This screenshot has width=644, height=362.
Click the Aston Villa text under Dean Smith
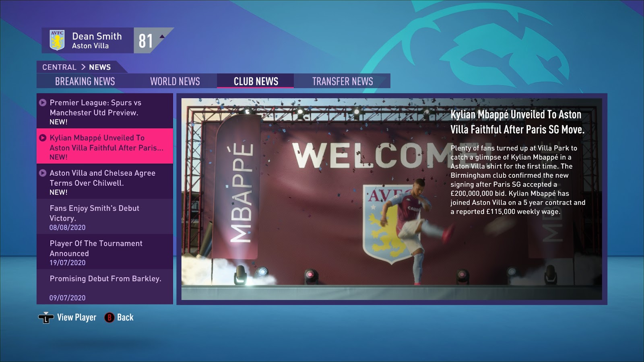tap(90, 46)
